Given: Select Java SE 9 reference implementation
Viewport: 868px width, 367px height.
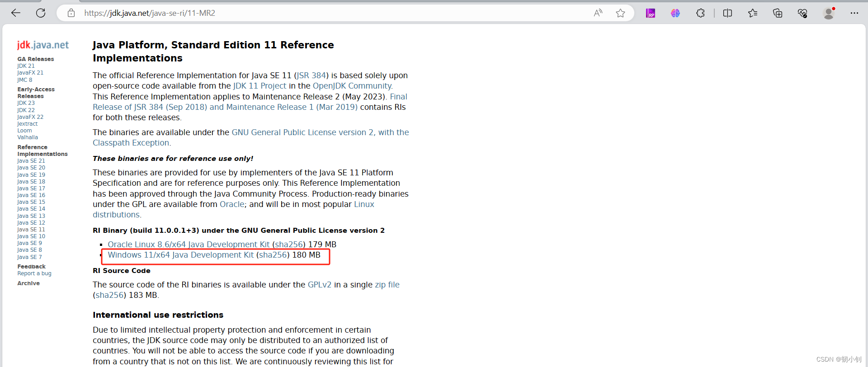Looking at the screenshot, I should [x=29, y=243].
